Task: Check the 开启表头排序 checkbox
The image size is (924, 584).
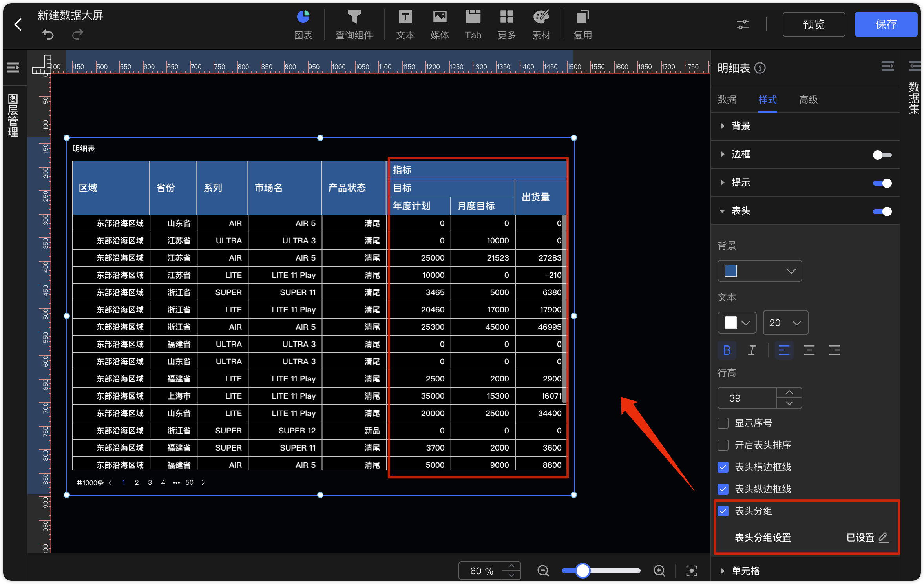Action: 723,445
